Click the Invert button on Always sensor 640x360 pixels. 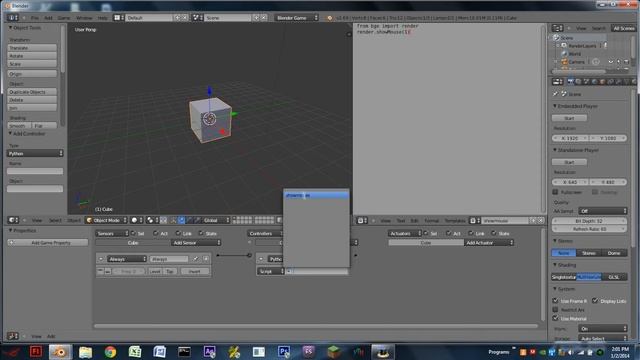194,271
